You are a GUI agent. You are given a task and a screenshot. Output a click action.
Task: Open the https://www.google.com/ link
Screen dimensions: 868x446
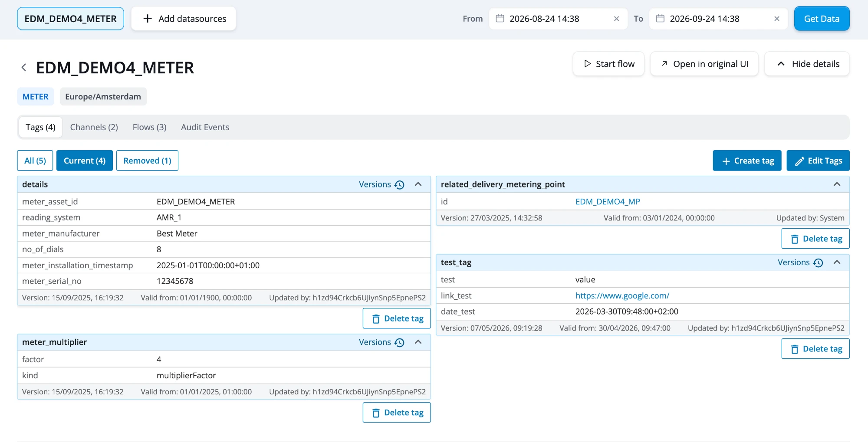point(622,296)
